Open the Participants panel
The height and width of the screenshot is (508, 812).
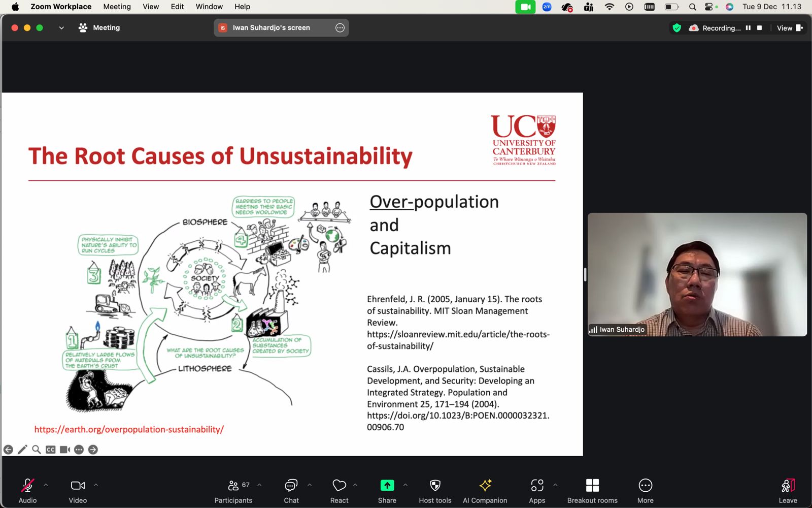click(233, 491)
